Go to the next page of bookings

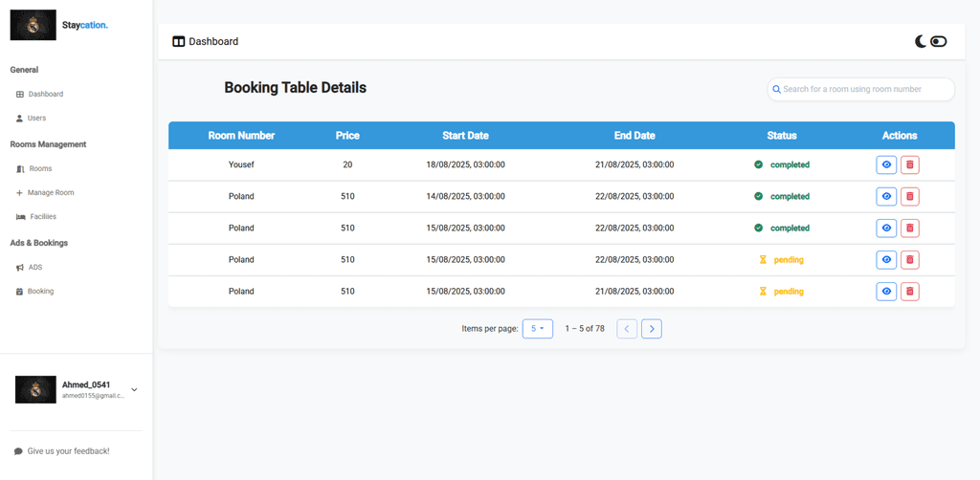652,329
